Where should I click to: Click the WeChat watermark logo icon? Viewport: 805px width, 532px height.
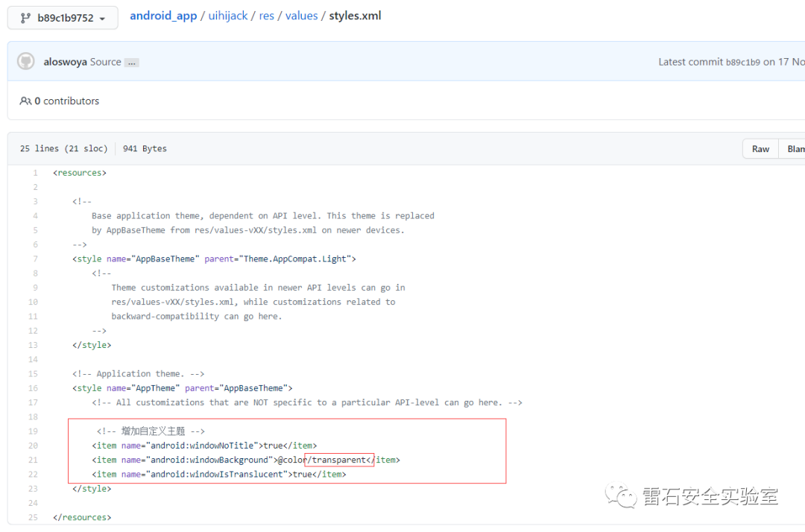[621, 495]
